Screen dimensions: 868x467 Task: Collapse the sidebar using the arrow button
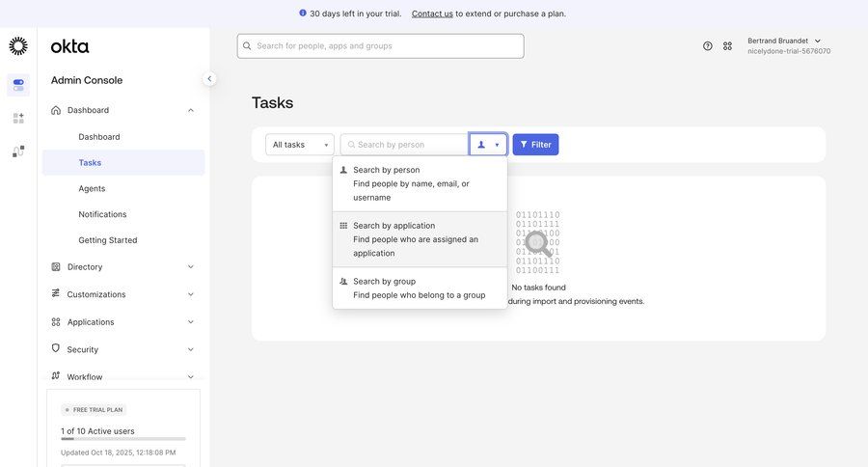(x=209, y=79)
